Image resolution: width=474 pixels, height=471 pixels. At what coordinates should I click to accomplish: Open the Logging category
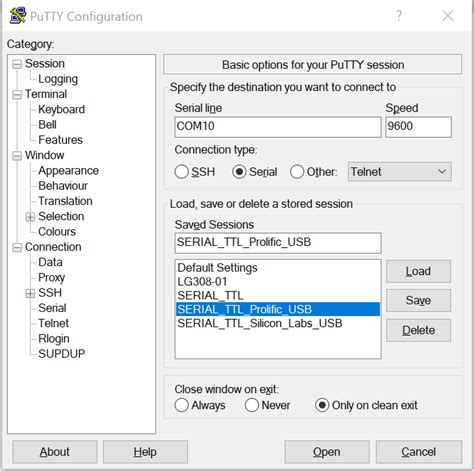[x=58, y=79]
